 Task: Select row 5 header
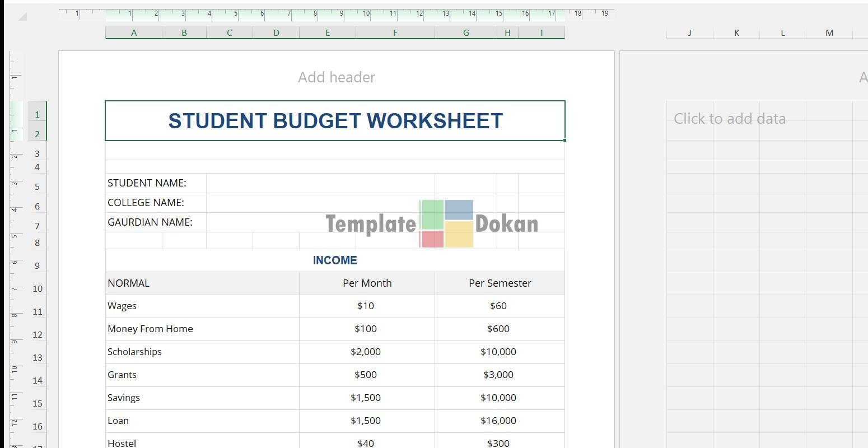37,186
